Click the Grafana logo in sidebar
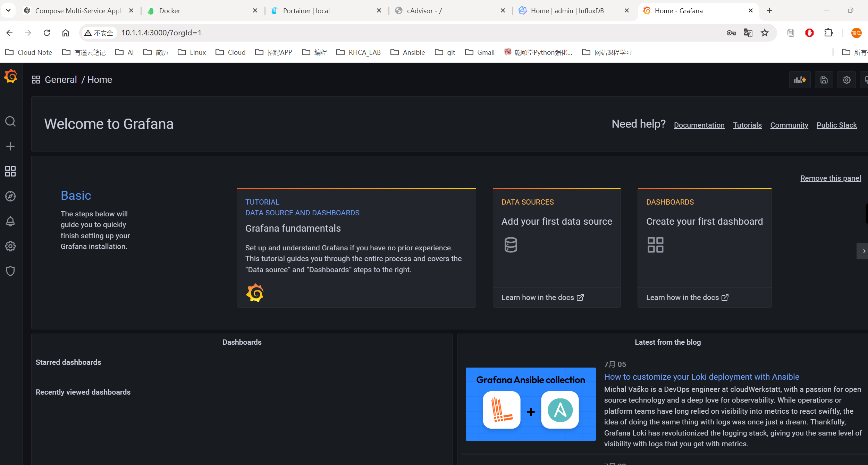This screenshot has height=465, width=868. tap(11, 76)
